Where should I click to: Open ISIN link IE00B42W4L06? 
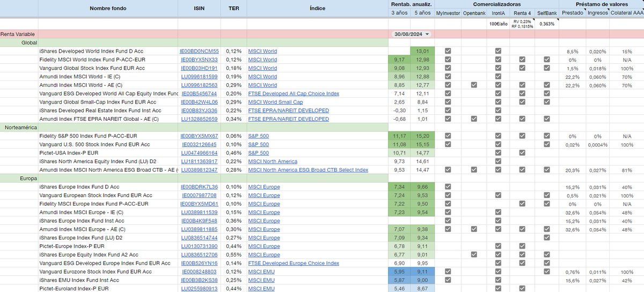pyautogui.click(x=199, y=102)
